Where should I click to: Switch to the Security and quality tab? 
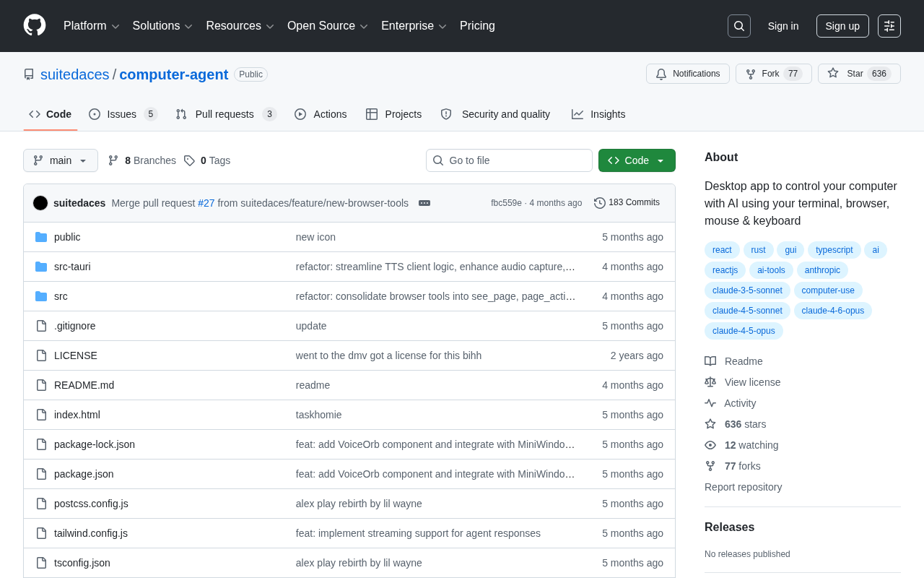(x=495, y=114)
